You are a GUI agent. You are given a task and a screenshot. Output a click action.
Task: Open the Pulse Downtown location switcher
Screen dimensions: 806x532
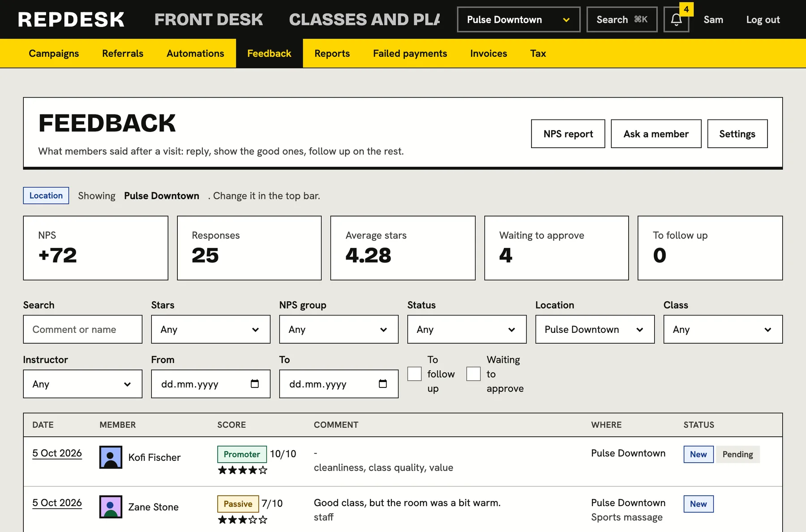tap(519, 20)
